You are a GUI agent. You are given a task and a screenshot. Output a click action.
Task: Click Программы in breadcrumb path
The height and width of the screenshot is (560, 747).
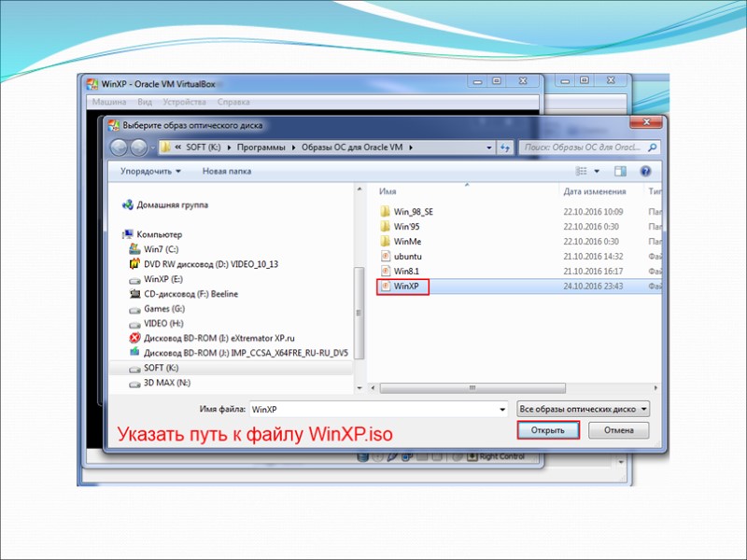point(261,147)
